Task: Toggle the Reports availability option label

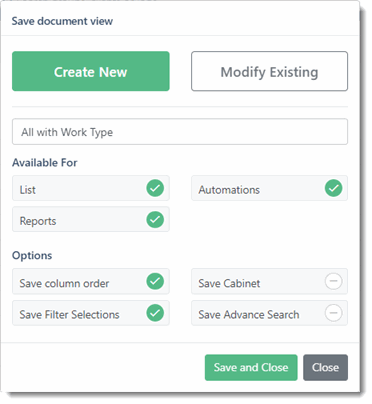Action: point(38,221)
